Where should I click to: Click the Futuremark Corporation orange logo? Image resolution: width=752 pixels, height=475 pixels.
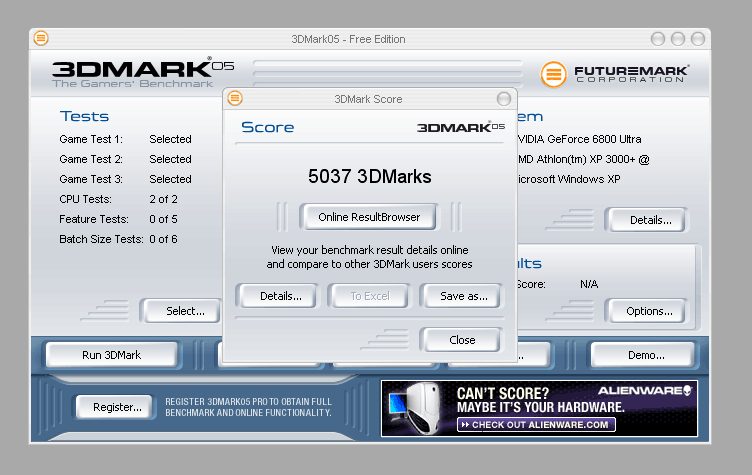click(x=553, y=74)
